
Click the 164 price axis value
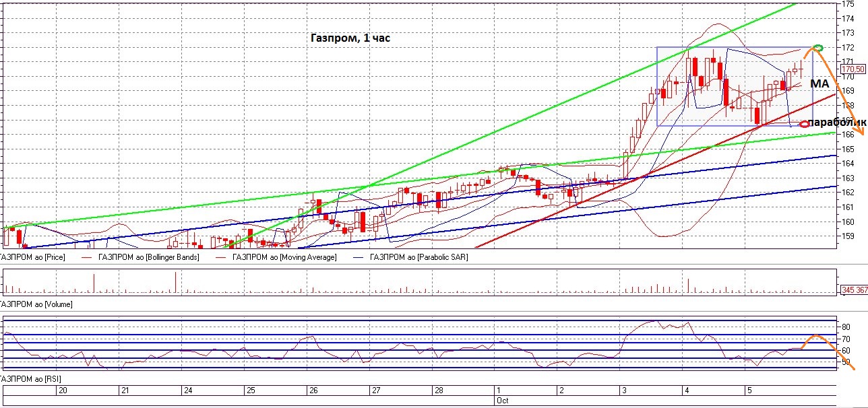tap(848, 164)
